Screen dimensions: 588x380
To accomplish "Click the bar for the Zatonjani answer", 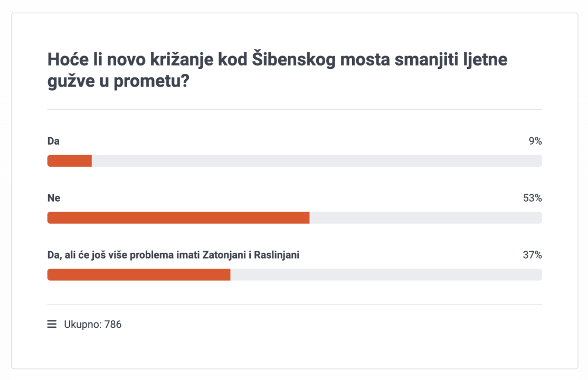I will coord(295,274).
